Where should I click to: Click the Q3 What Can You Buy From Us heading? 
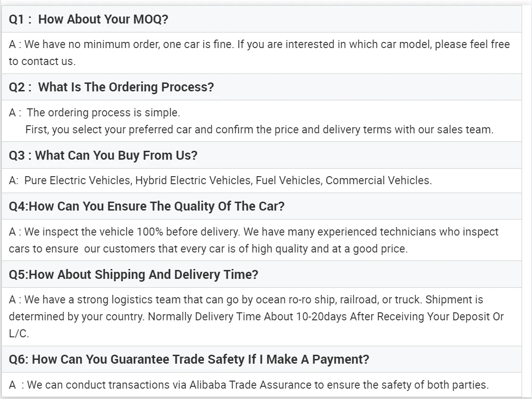coord(103,155)
